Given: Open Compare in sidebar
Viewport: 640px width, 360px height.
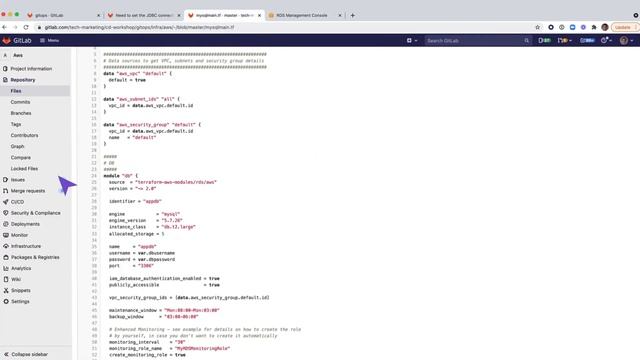Looking at the screenshot, I should (x=21, y=157).
